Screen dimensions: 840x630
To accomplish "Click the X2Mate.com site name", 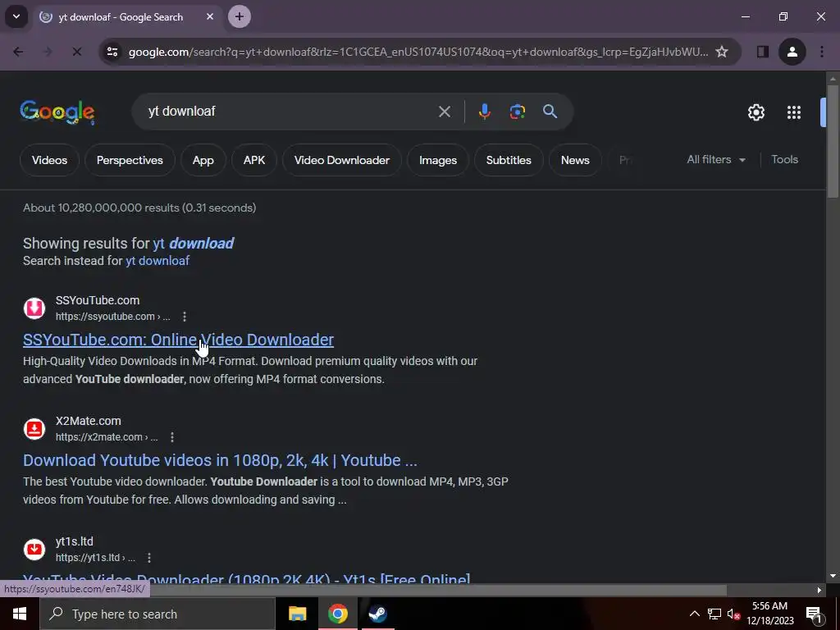I will 89,421.
